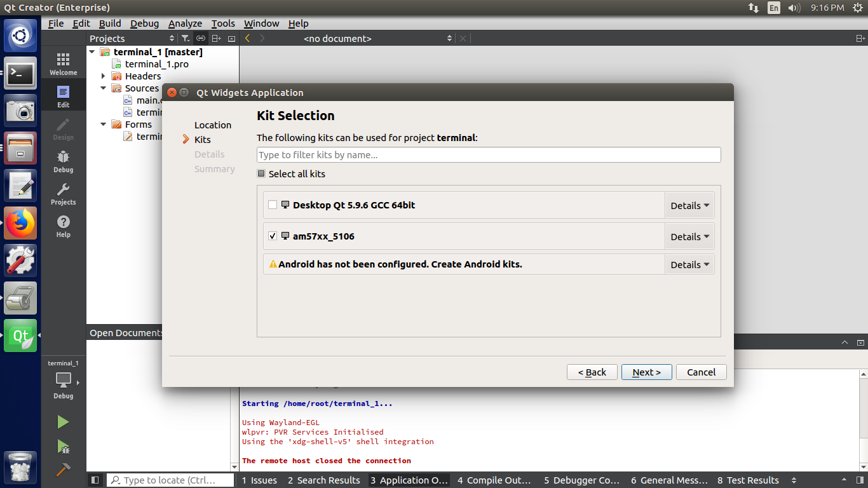Open Trash in the dock
This screenshot has height=488, width=868.
pos(20,468)
